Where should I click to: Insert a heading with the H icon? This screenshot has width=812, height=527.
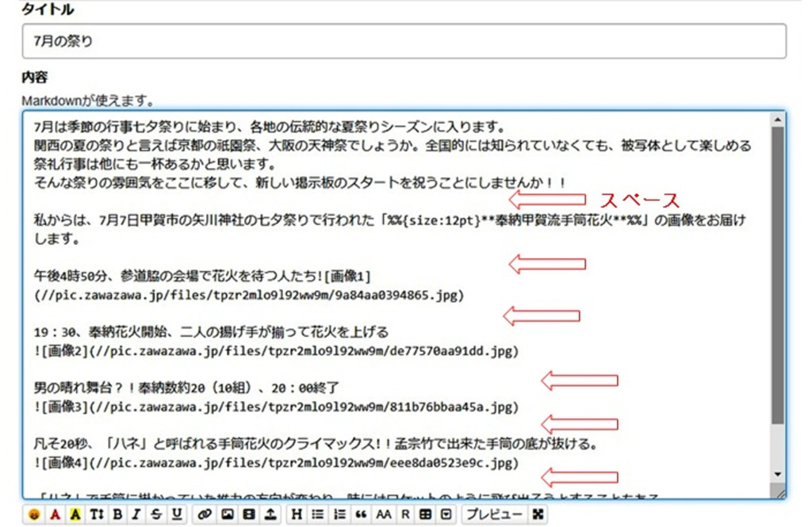[x=297, y=514]
